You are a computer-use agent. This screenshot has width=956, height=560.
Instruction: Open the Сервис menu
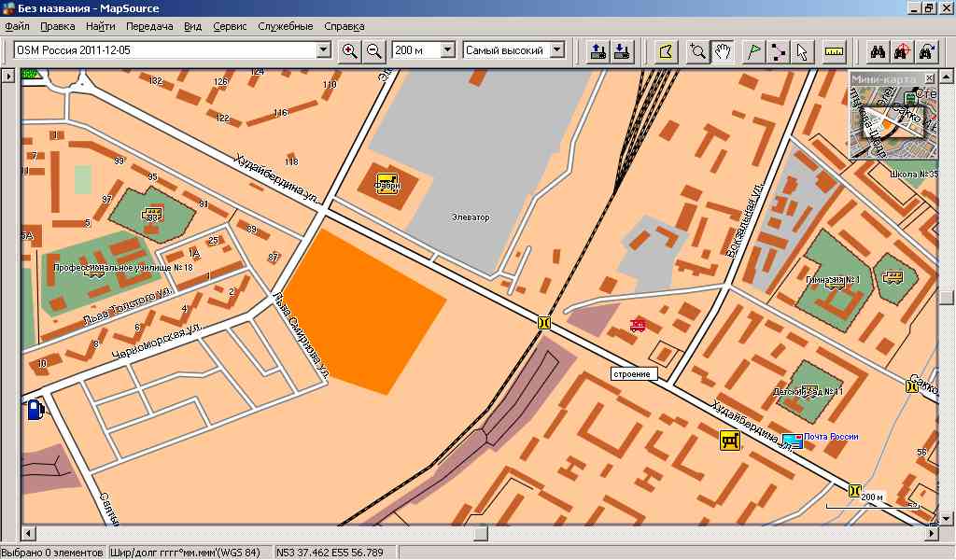230,26
